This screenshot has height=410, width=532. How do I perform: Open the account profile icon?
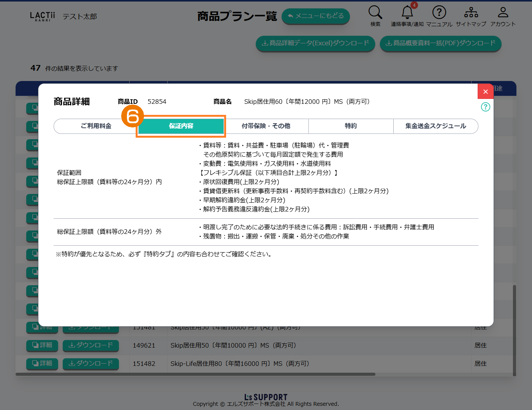pos(503,13)
